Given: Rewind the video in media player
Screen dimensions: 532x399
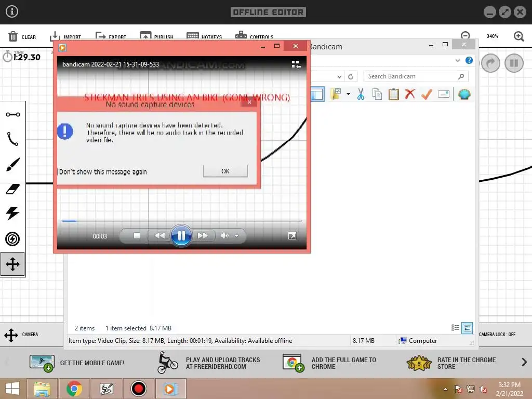Looking at the screenshot, I should [x=160, y=235].
